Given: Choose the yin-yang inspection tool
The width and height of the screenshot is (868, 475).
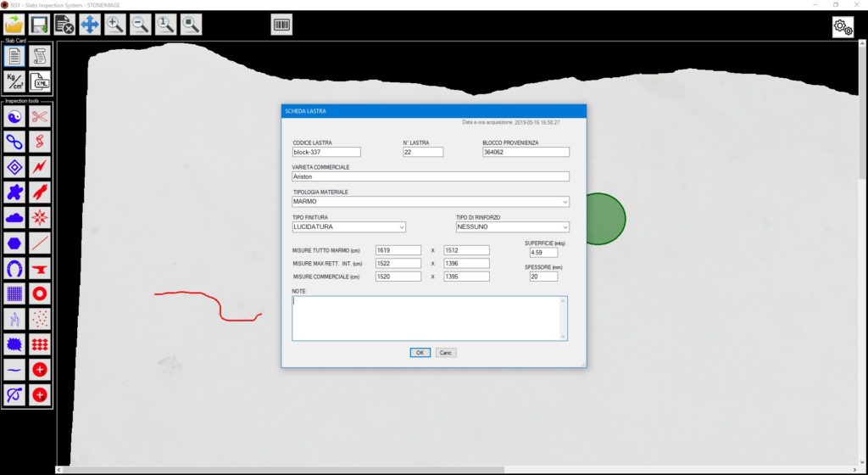Looking at the screenshot, I should pos(14,117).
